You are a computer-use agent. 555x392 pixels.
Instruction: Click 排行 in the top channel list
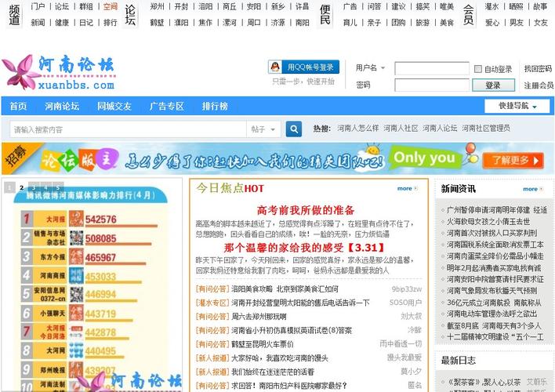(x=110, y=22)
